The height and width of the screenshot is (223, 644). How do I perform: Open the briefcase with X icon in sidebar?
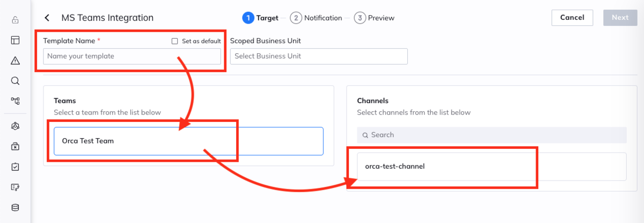click(x=16, y=146)
